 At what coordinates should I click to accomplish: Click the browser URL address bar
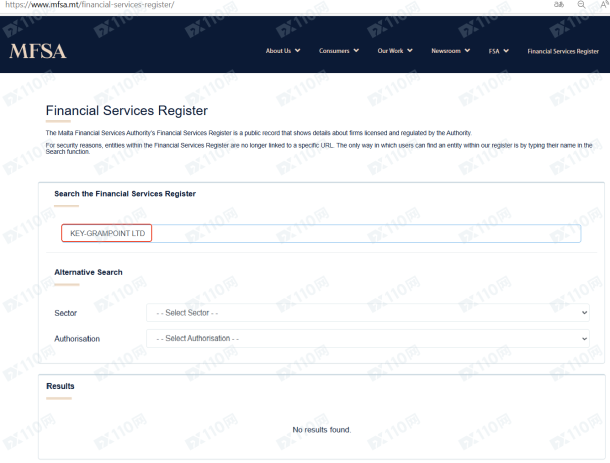(x=90, y=5)
